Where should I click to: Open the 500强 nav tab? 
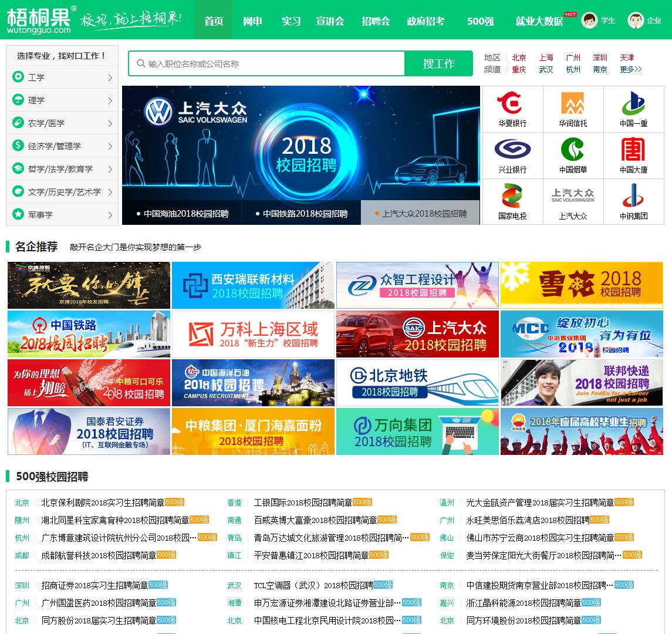(481, 21)
